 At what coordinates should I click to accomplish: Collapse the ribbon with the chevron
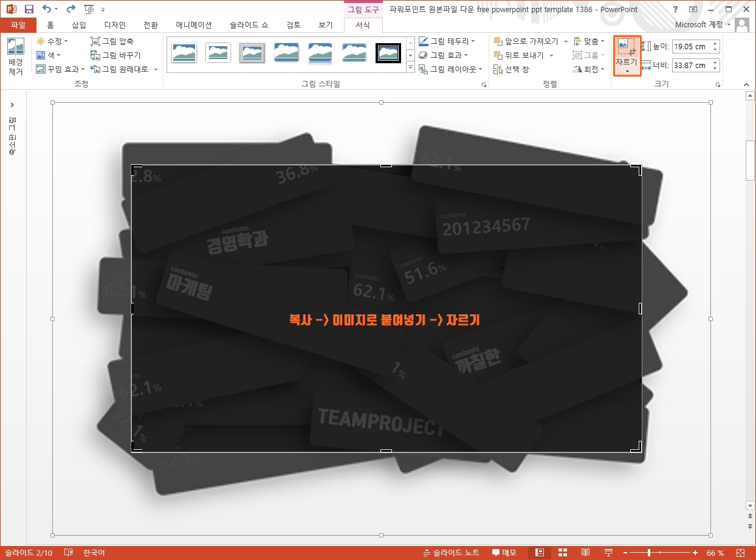click(x=746, y=85)
